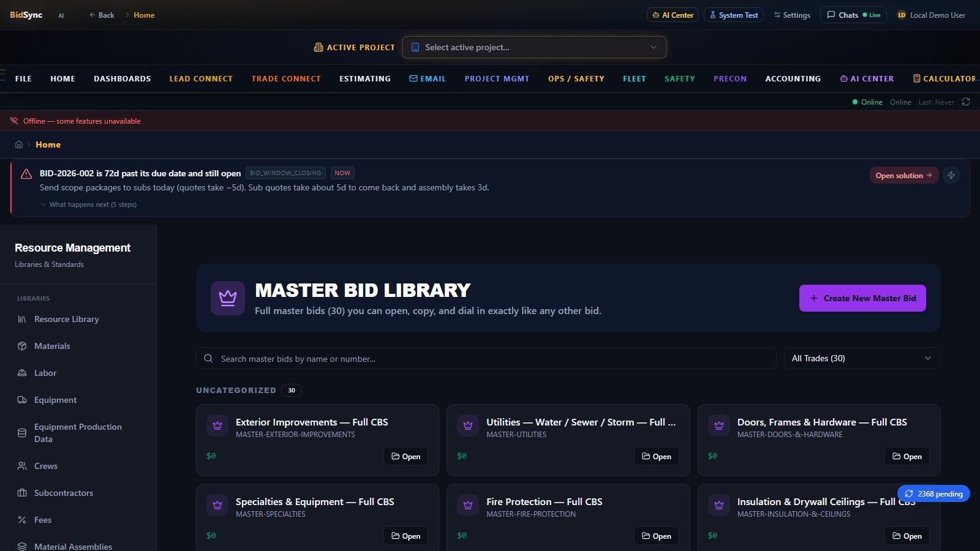The image size is (980, 551).
Task: Click the sync refresh icon near Last: Never
Action: 966,102
